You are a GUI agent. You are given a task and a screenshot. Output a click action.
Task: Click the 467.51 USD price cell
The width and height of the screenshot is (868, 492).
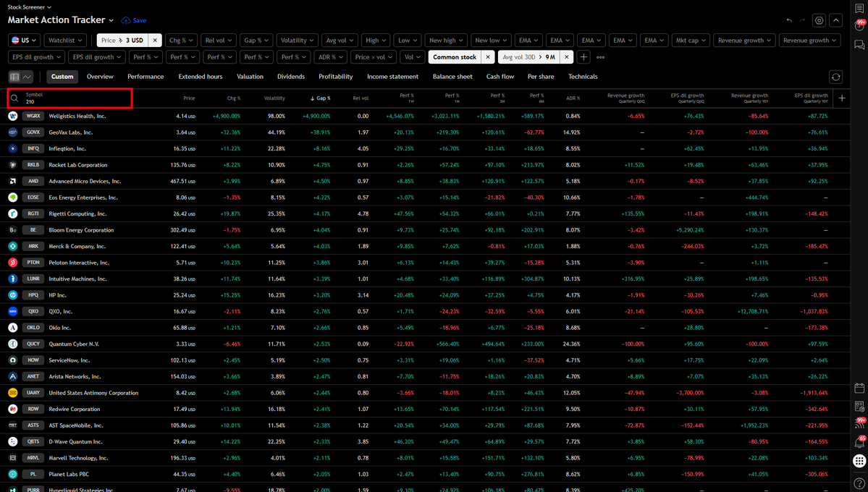(x=182, y=182)
